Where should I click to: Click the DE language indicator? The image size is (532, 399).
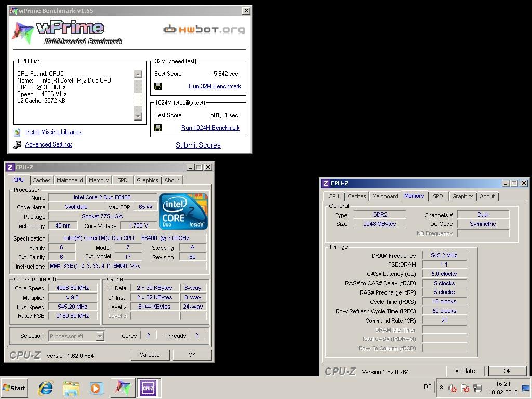[428, 387]
